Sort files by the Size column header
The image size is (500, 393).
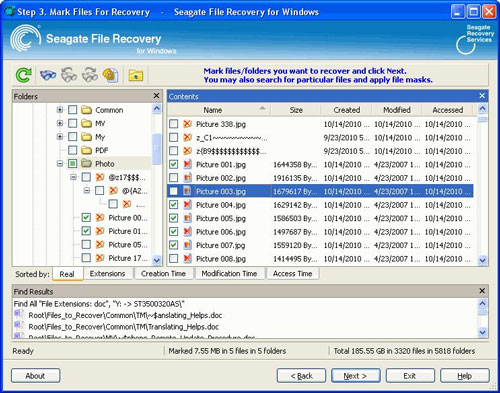(x=296, y=110)
